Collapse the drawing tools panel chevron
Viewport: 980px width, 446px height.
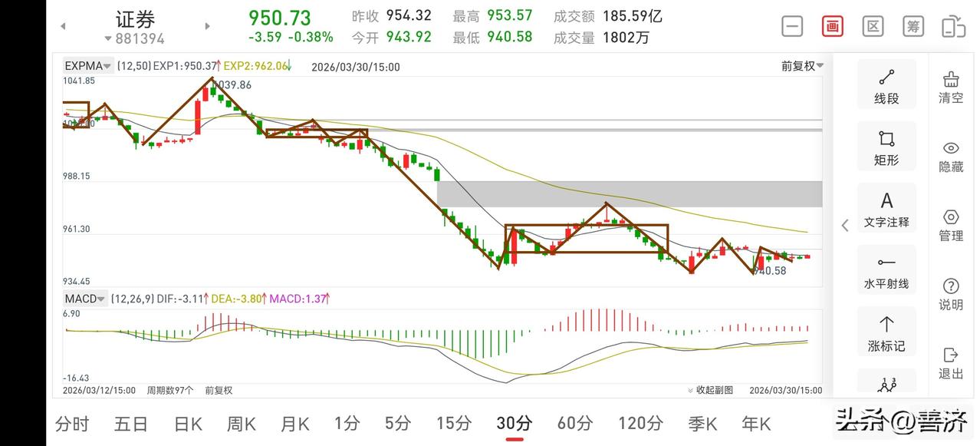(x=844, y=225)
